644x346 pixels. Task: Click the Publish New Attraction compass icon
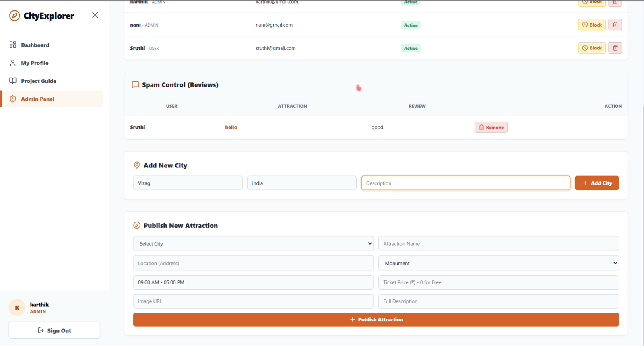pyautogui.click(x=137, y=225)
